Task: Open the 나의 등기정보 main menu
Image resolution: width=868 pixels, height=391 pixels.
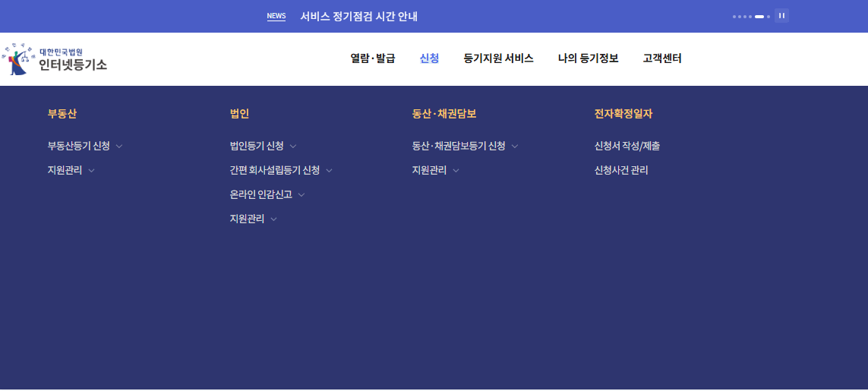Action: pos(588,58)
